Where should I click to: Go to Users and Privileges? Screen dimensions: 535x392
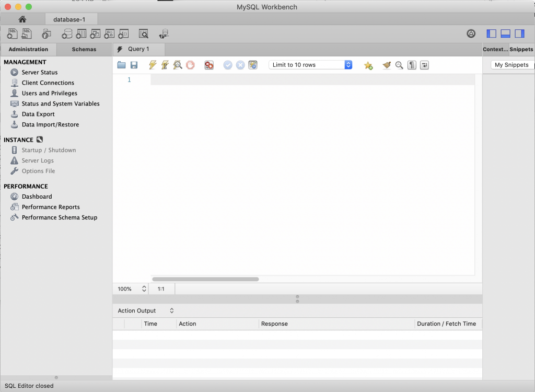click(x=50, y=93)
